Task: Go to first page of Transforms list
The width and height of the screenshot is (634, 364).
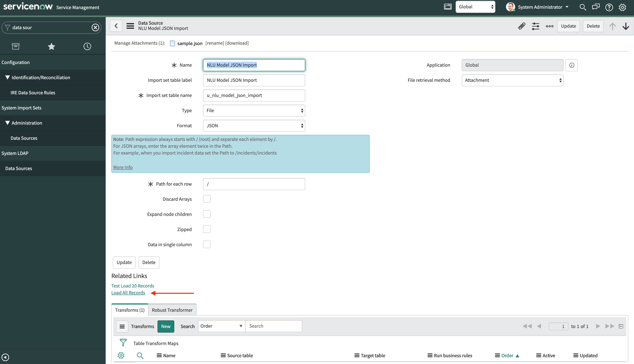Action: [x=527, y=326]
